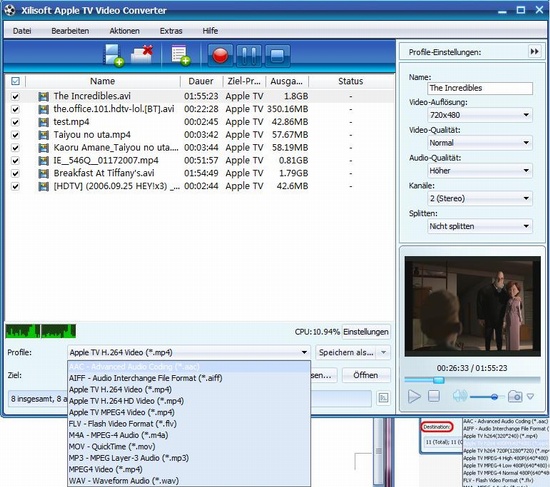Select AIFF - Audio Interchange File Format profile
The width and height of the screenshot is (550, 487).
[189, 378]
